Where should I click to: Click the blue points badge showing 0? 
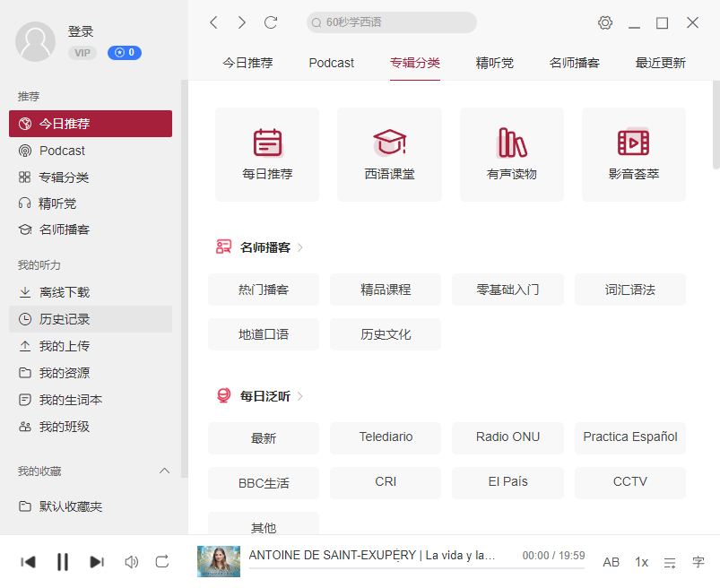[125, 53]
